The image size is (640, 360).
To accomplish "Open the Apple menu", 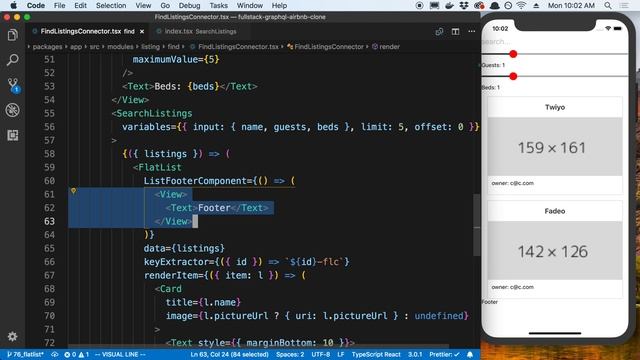I will point(13,5).
